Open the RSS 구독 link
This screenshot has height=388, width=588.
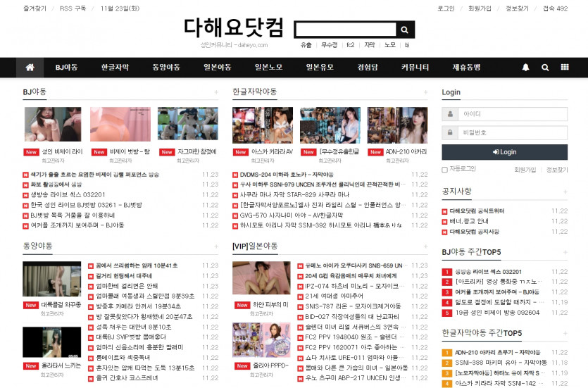[73, 8]
